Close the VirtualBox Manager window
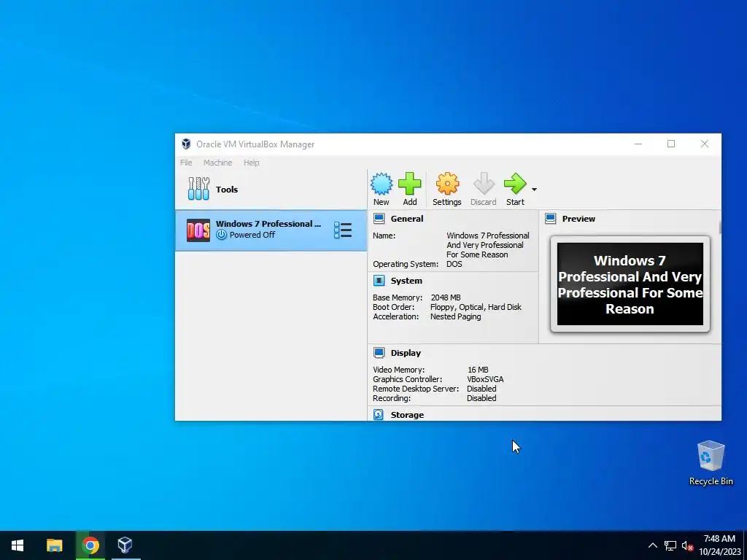Screen dimensions: 747x560 [x=705, y=144]
